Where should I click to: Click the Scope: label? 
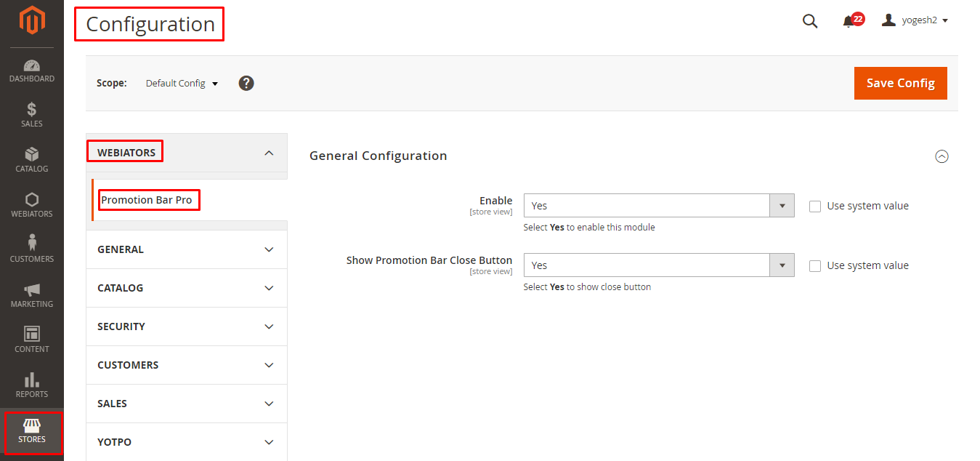tap(112, 83)
